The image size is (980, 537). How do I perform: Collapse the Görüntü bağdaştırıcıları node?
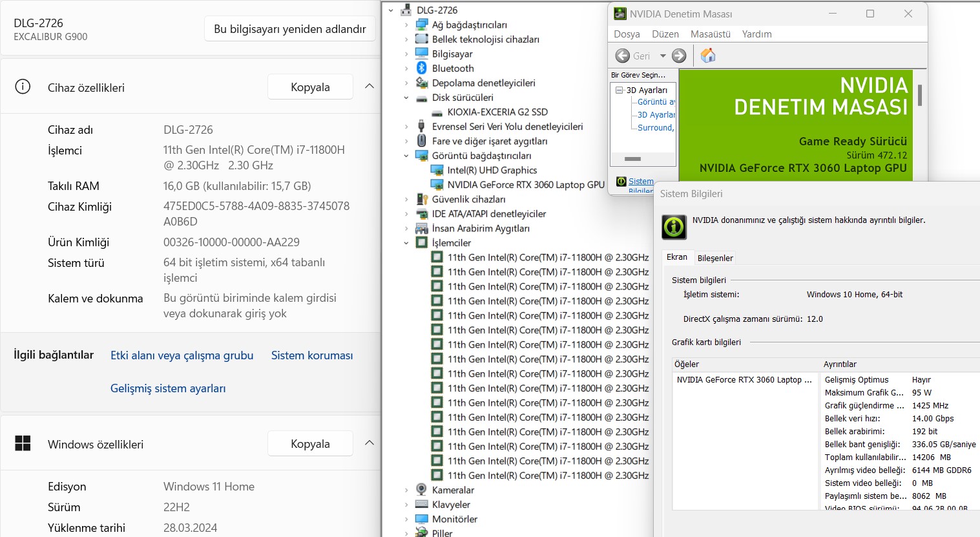pyautogui.click(x=406, y=156)
